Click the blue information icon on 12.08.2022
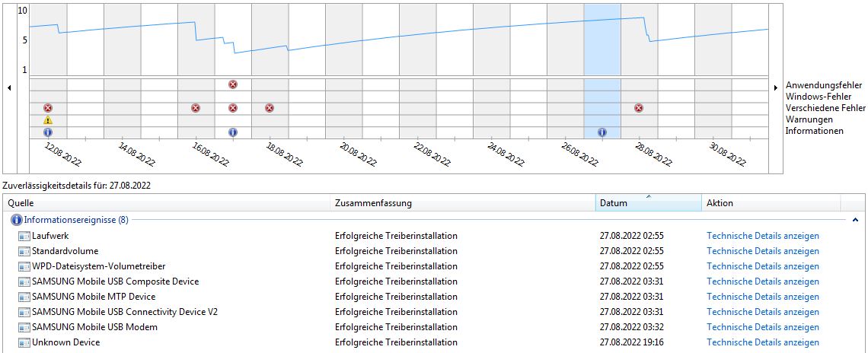This screenshot has height=353, width=868. point(48,132)
